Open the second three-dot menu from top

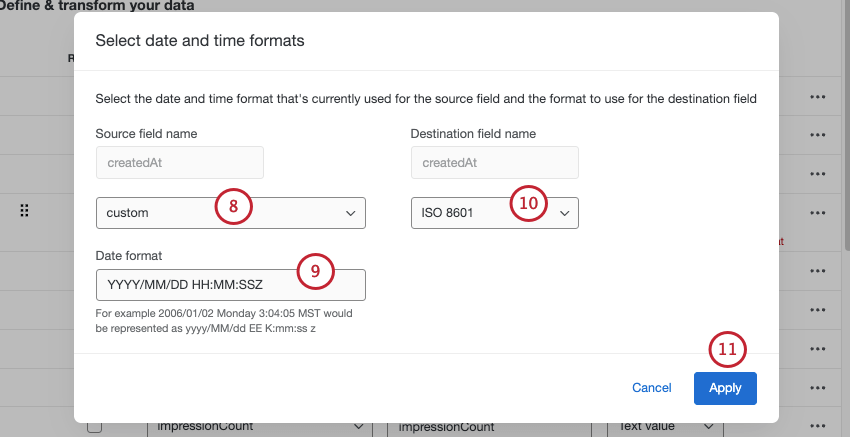coord(818,135)
